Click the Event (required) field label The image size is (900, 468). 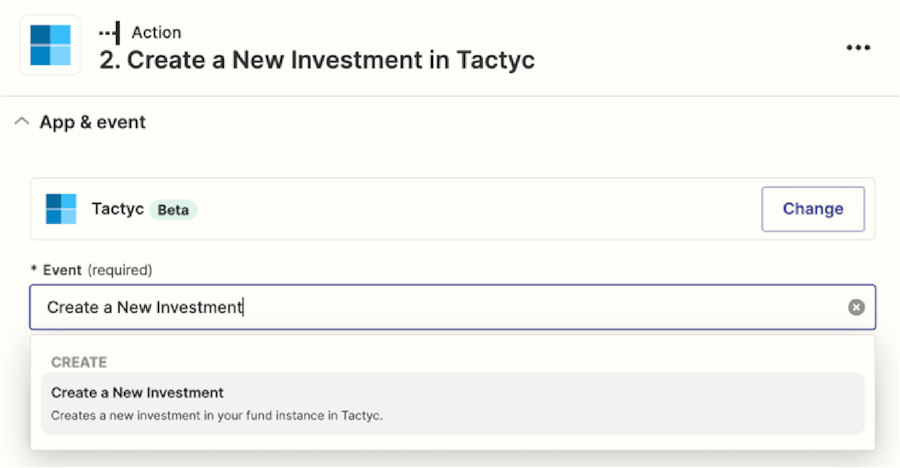pos(91,270)
